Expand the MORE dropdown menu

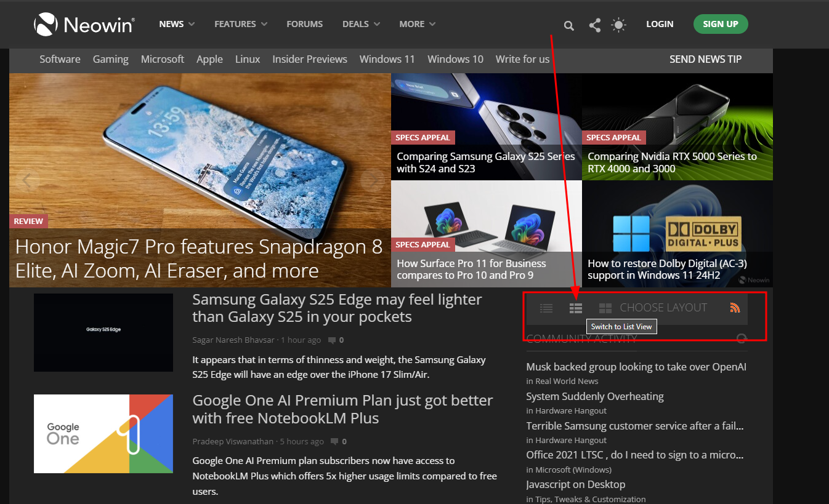click(x=417, y=24)
